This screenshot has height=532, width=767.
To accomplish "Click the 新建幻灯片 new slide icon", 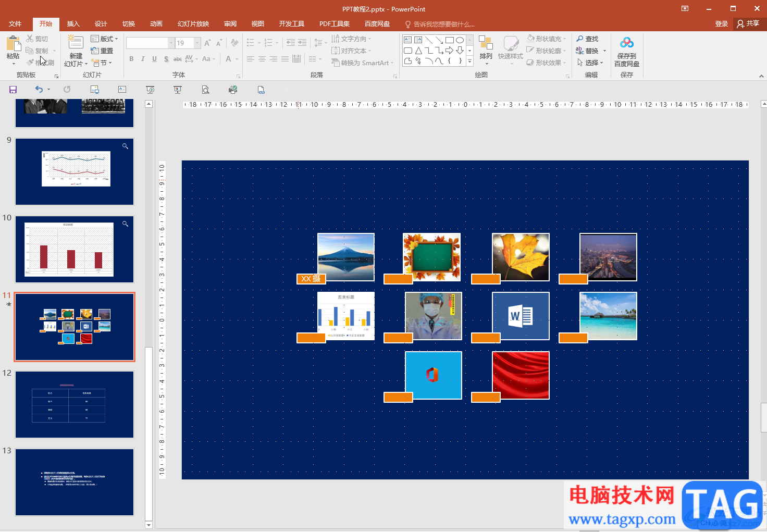I will pos(76,43).
